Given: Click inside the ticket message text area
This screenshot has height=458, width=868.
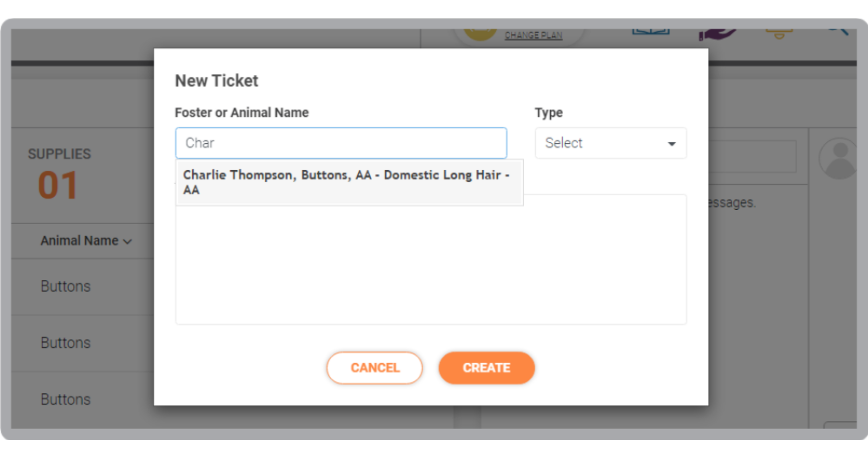Looking at the screenshot, I should [431, 264].
